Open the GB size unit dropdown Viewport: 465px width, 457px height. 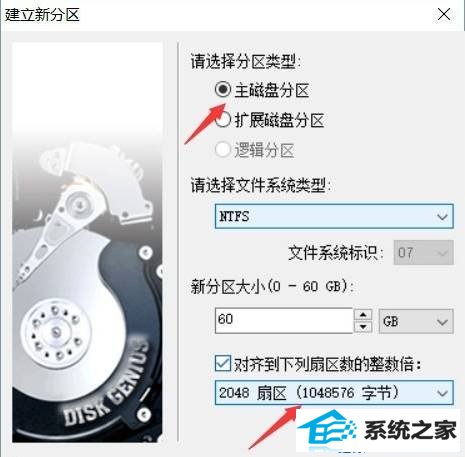416,321
